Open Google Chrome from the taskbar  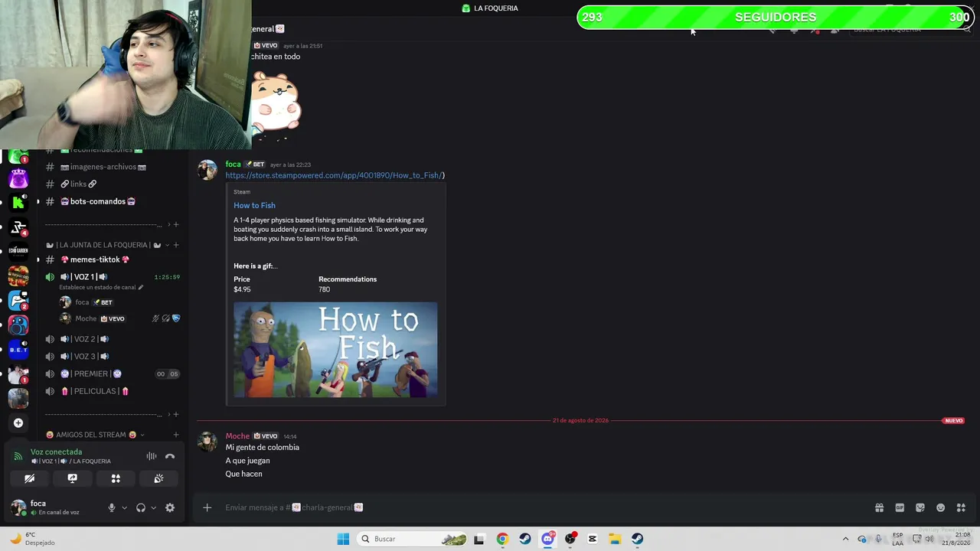pyautogui.click(x=502, y=539)
